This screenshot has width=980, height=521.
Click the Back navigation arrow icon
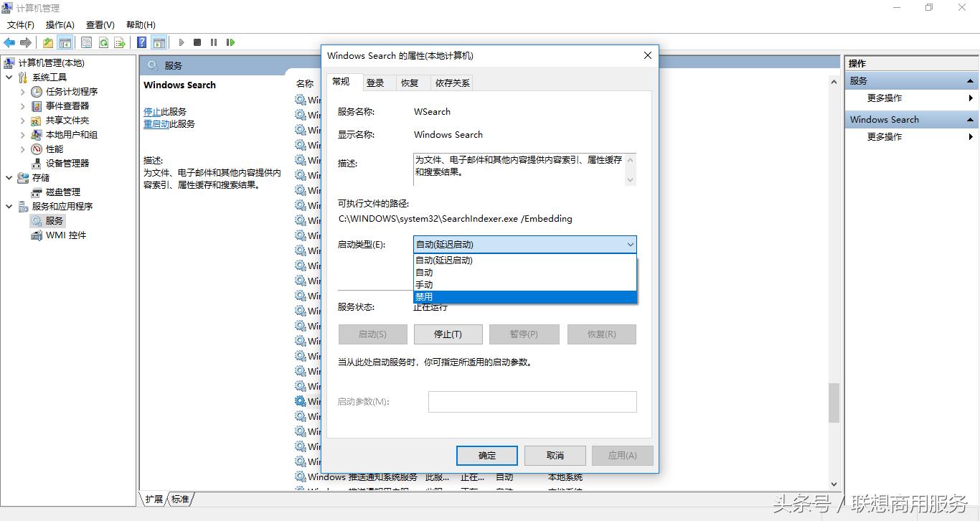coord(9,42)
